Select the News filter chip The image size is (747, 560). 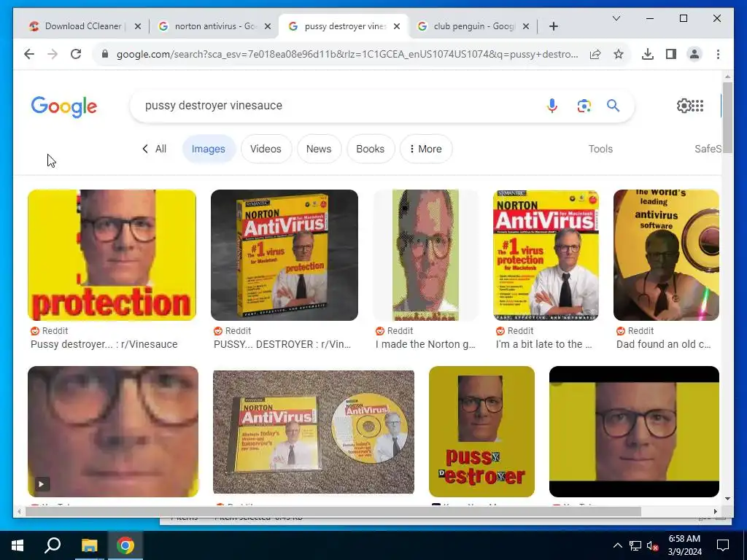pos(319,149)
